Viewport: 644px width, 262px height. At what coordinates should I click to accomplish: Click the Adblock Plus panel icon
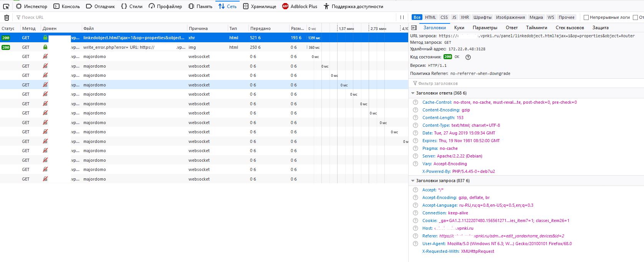pyautogui.click(x=285, y=7)
